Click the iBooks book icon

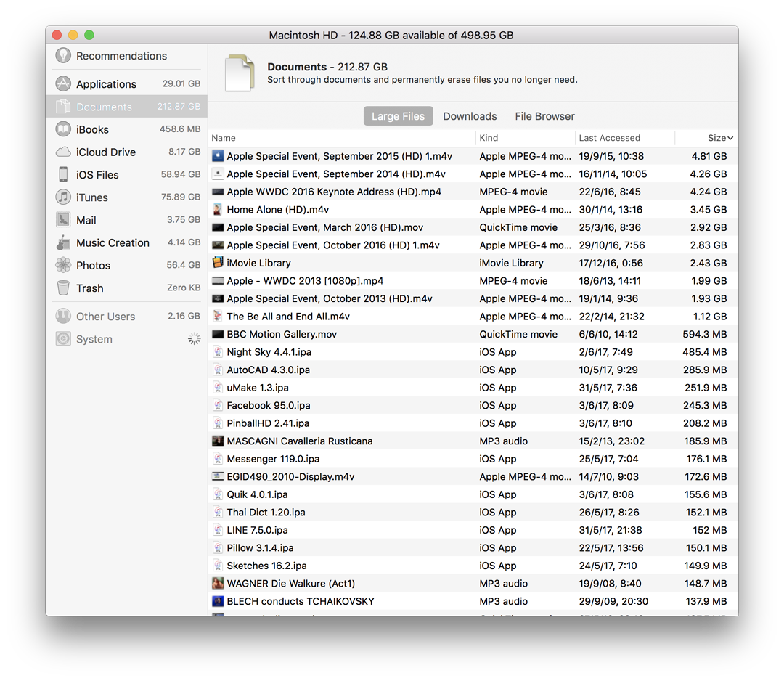tap(63, 129)
